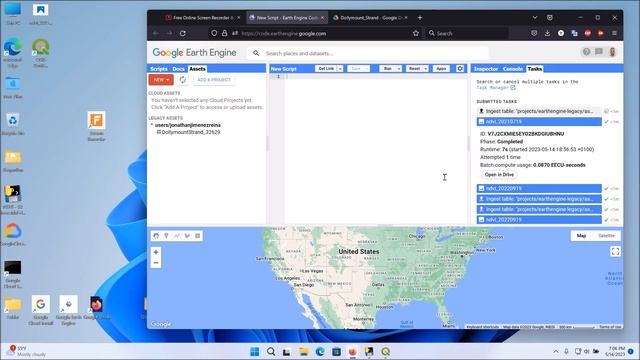
Task: Switch to the Tasks tab
Action: [534, 69]
